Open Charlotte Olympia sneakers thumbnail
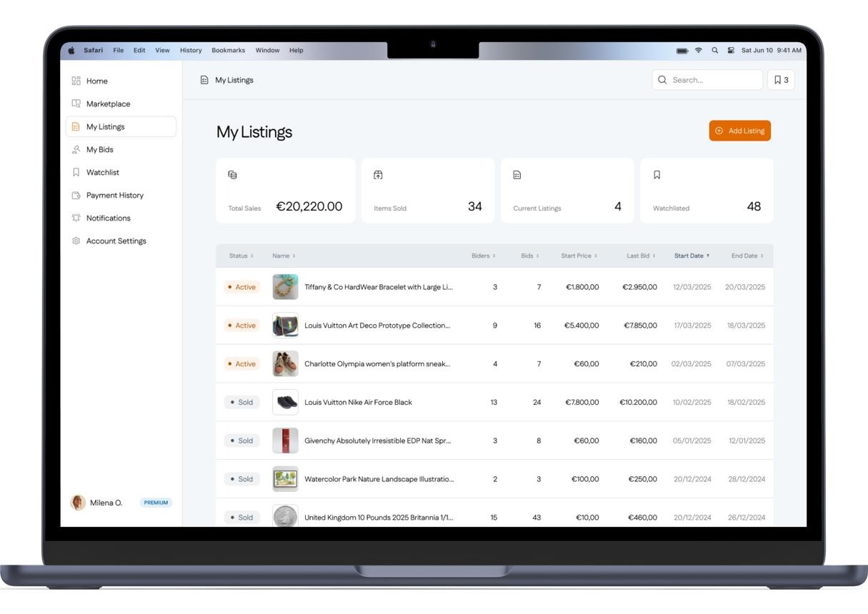Image resolution: width=868 pixels, height=614 pixels. [285, 364]
